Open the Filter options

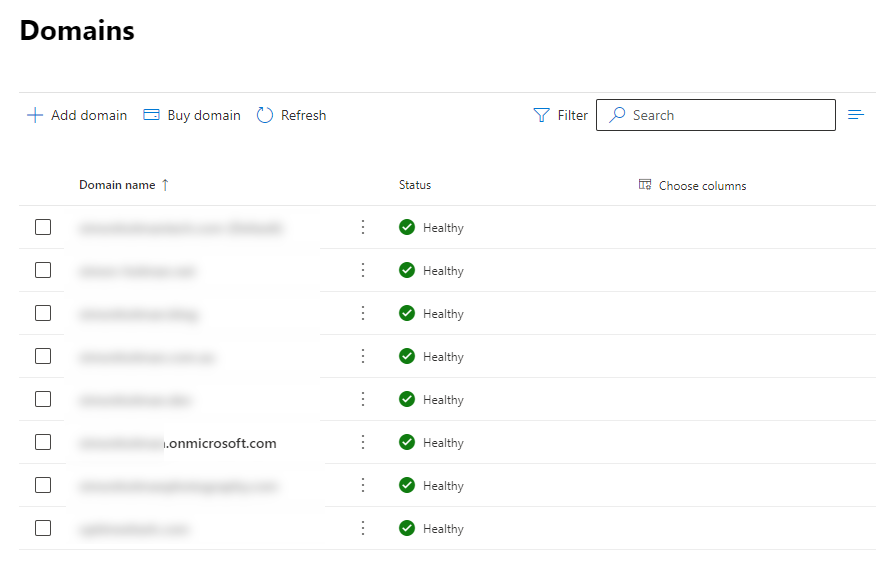[561, 115]
